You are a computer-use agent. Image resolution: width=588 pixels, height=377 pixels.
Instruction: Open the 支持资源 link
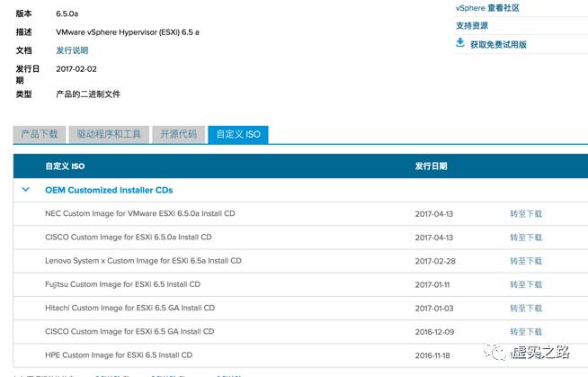tap(472, 25)
